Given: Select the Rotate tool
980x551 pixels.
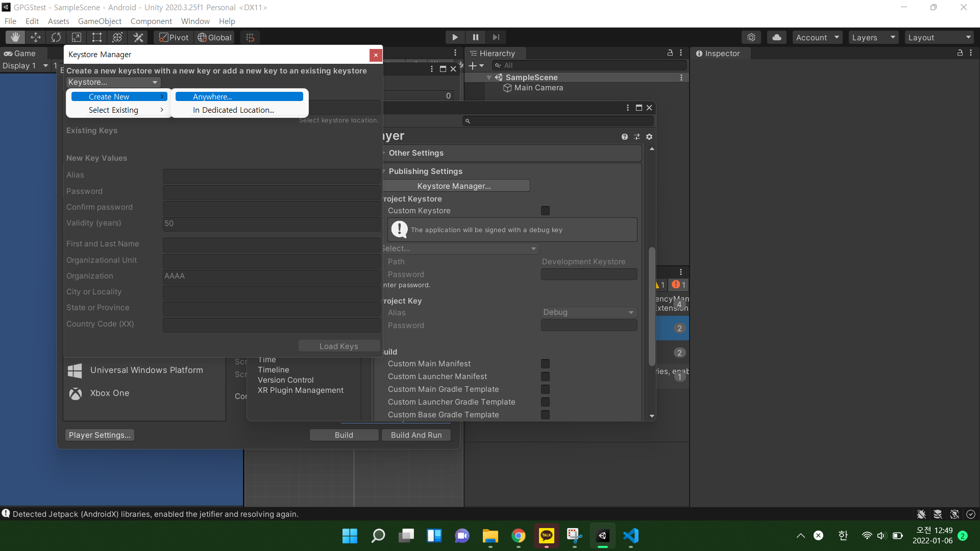Looking at the screenshot, I should click(x=56, y=37).
